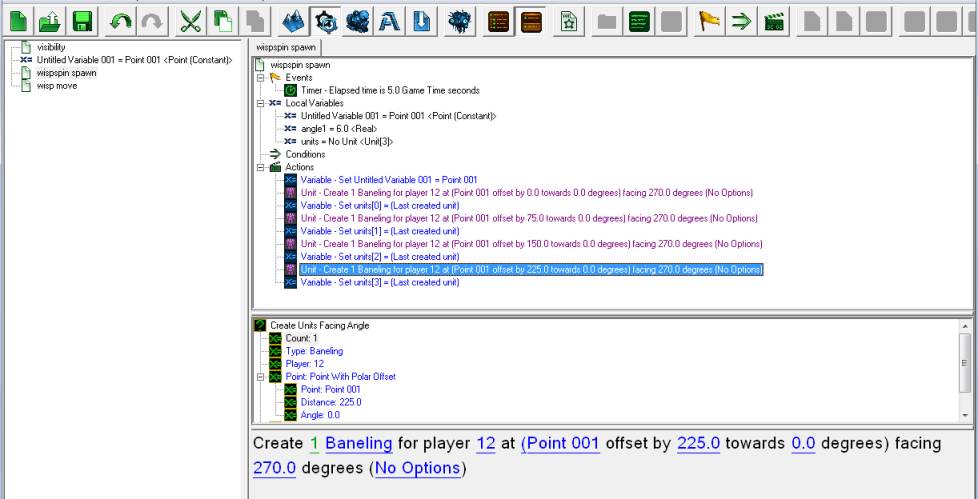Open the Terrain editor module icon
978x499 pixels.
click(x=293, y=20)
